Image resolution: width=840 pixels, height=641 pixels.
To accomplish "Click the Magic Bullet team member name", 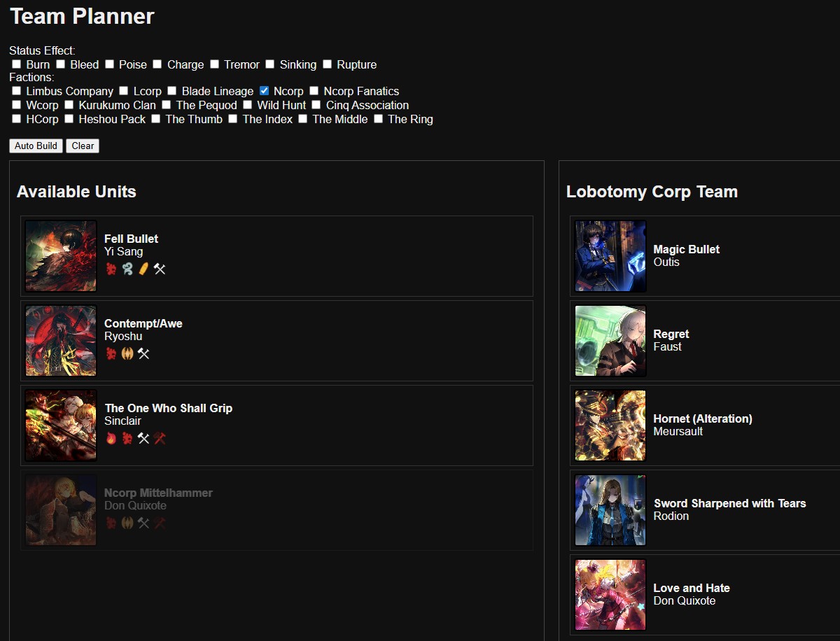I will tap(686, 249).
